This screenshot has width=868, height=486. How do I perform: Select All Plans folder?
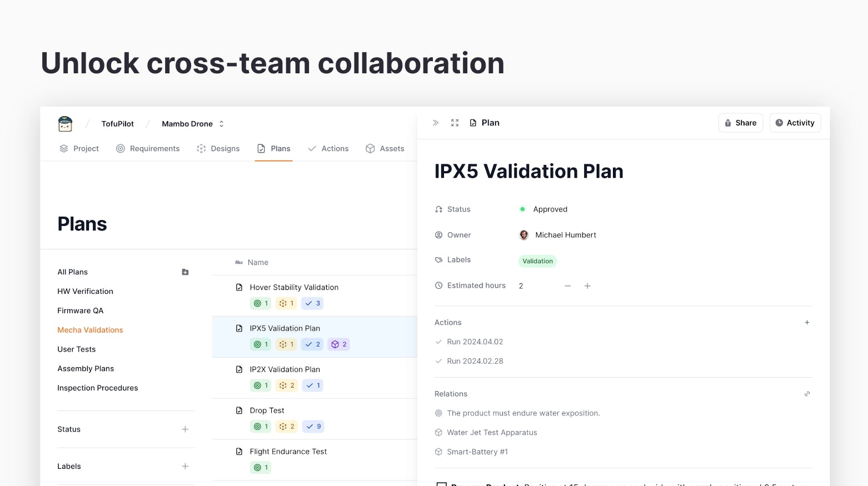pos(73,272)
